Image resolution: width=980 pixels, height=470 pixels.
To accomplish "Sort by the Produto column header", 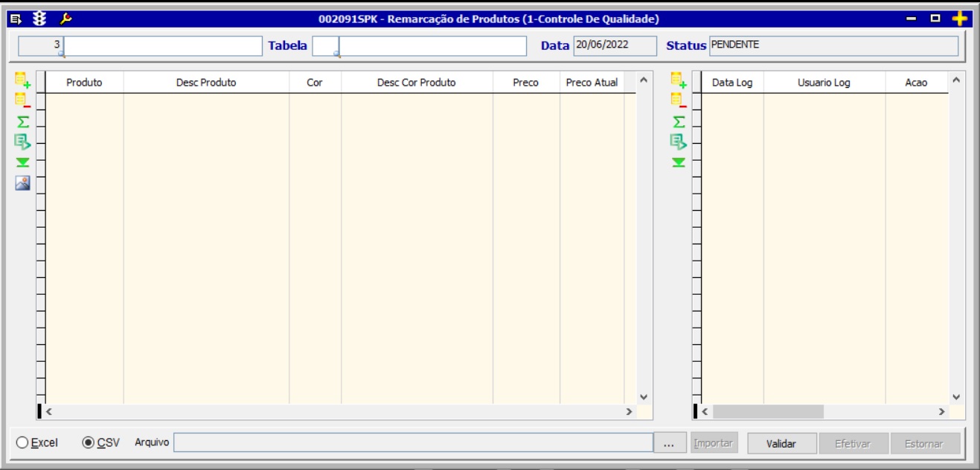I will tap(84, 83).
